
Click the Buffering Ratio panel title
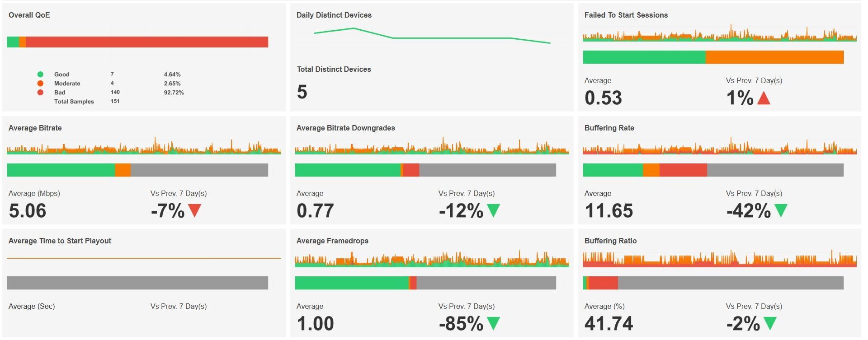[x=610, y=241]
